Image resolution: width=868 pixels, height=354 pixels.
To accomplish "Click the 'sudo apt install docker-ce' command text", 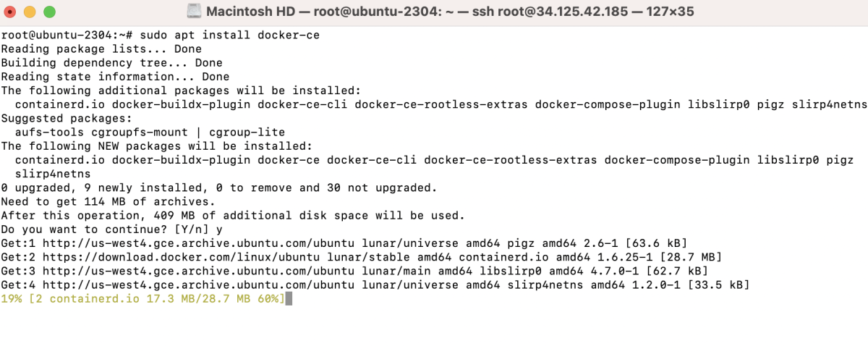I will tap(230, 35).
